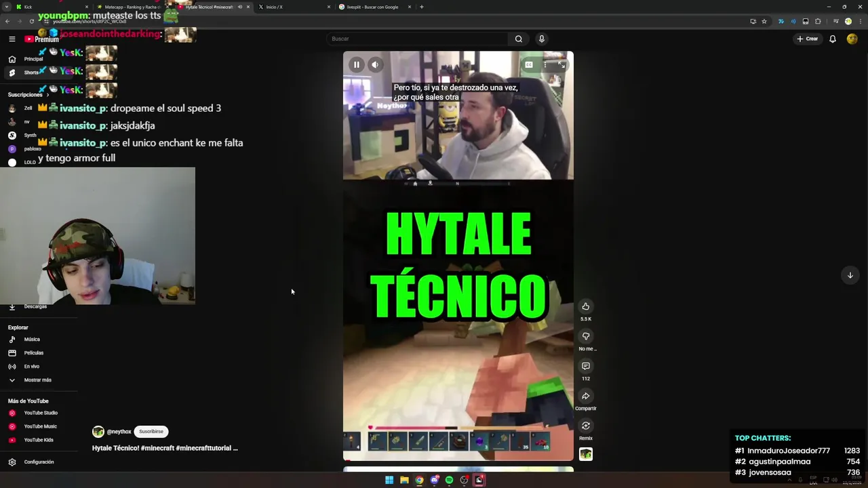Open the YouTube account avatar menu
The width and height of the screenshot is (868, 488).
(x=852, y=39)
